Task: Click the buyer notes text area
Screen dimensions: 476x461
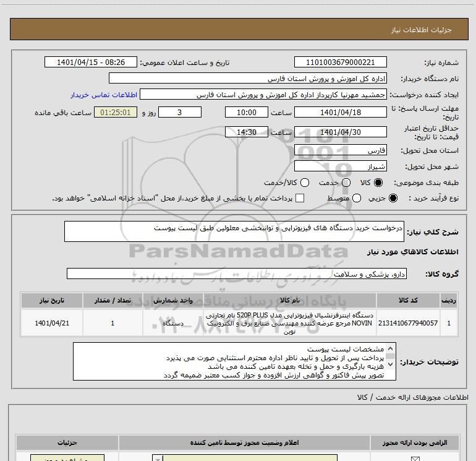Action: click(234, 361)
